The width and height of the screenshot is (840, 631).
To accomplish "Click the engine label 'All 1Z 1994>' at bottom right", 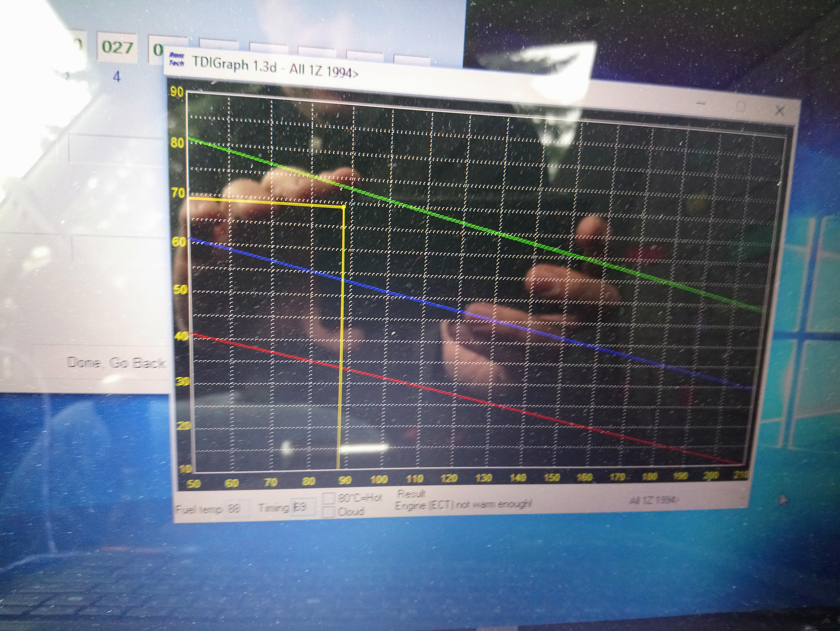I will click(x=654, y=500).
